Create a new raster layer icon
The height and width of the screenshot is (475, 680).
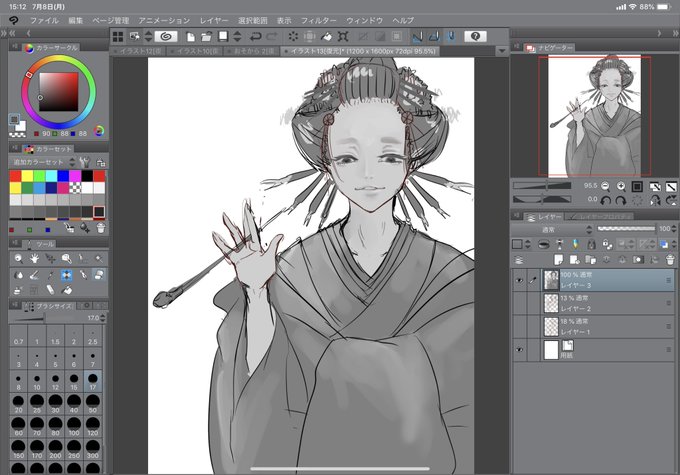pos(559,260)
